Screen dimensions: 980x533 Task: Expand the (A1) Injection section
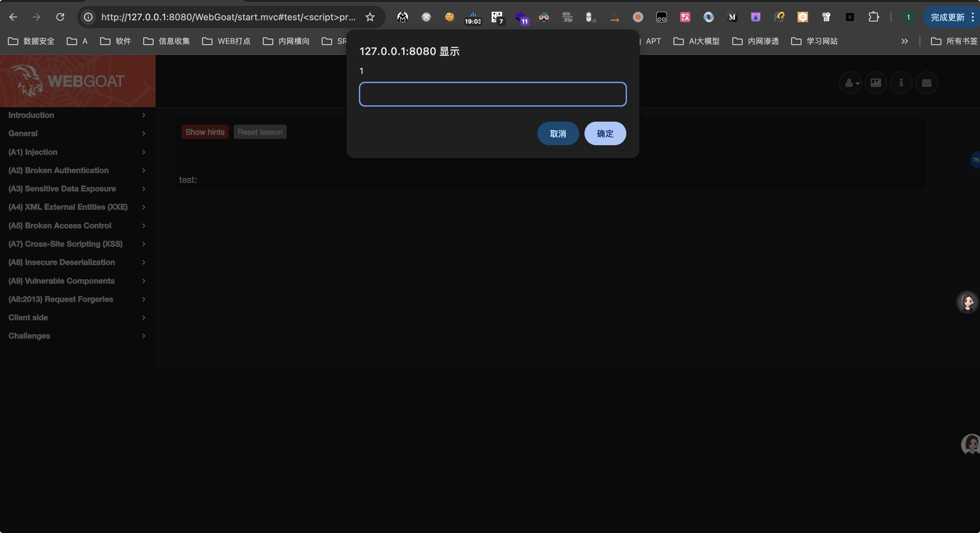tap(77, 152)
